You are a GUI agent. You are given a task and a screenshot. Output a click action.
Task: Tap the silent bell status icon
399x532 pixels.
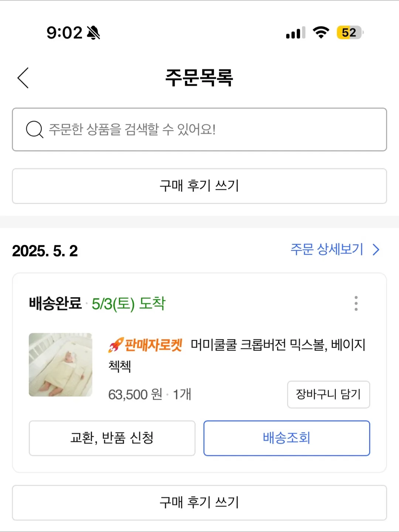coord(93,33)
